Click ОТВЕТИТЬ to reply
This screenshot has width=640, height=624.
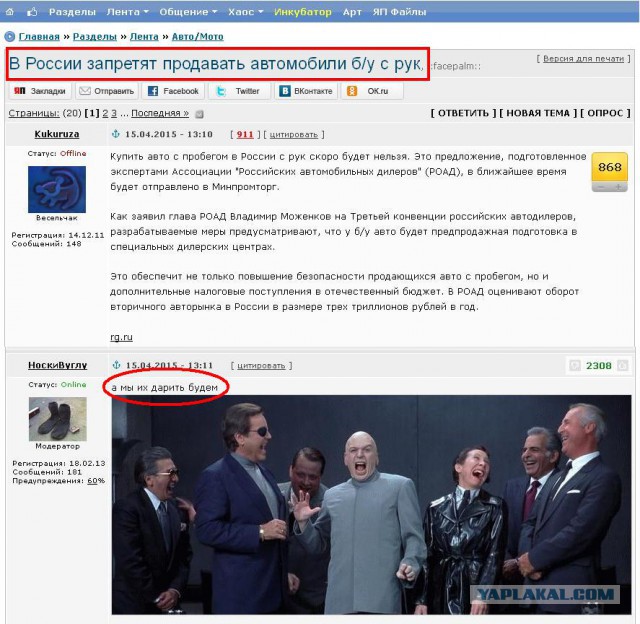click(463, 113)
